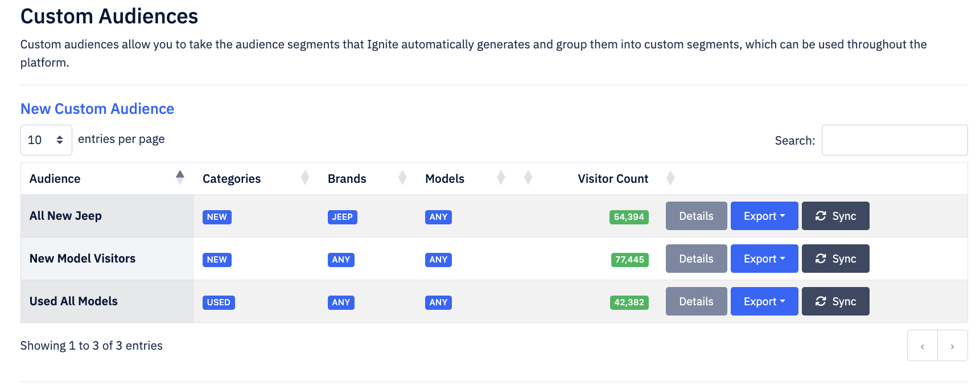Sort by Categories column sort icon
Image resolution: width=980 pixels, height=385 pixels.
pyautogui.click(x=305, y=178)
